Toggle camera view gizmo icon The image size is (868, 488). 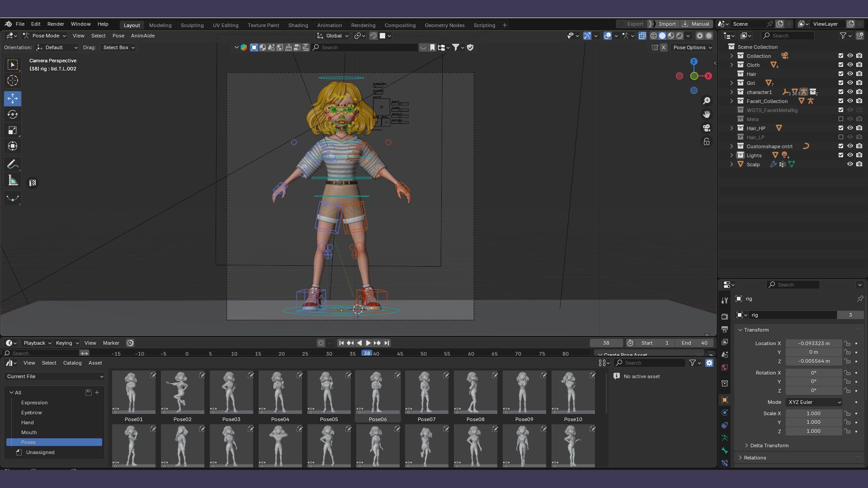[x=707, y=128]
